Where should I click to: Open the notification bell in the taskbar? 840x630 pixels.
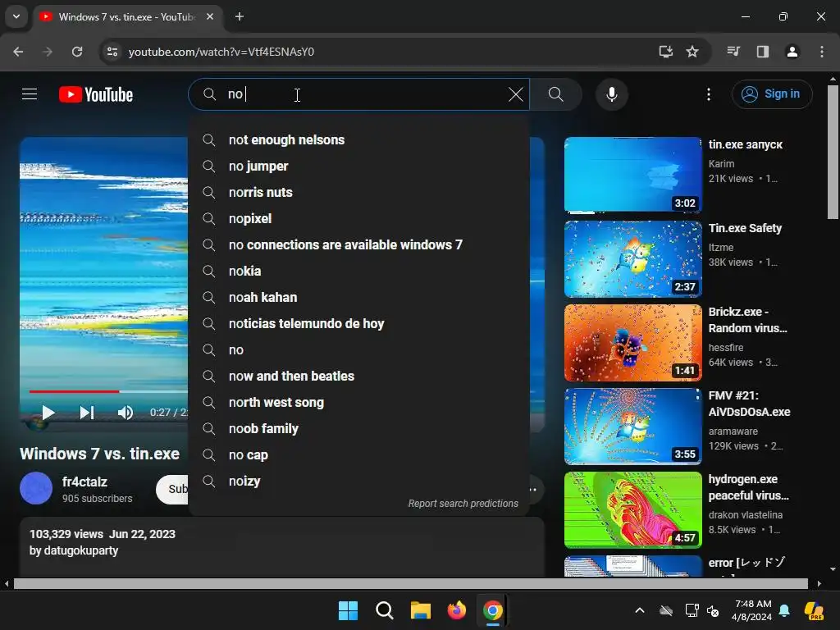coord(784,610)
